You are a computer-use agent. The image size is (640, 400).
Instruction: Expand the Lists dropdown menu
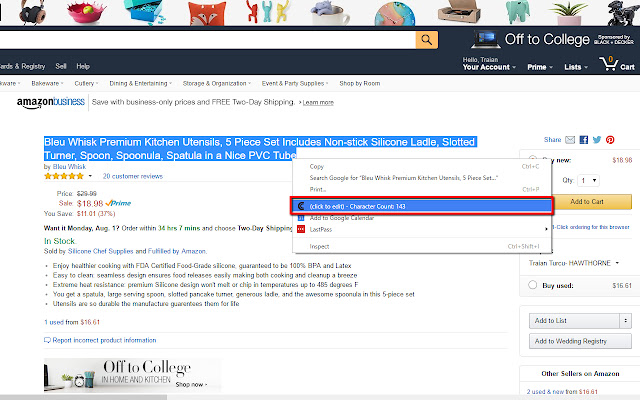[x=576, y=67]
